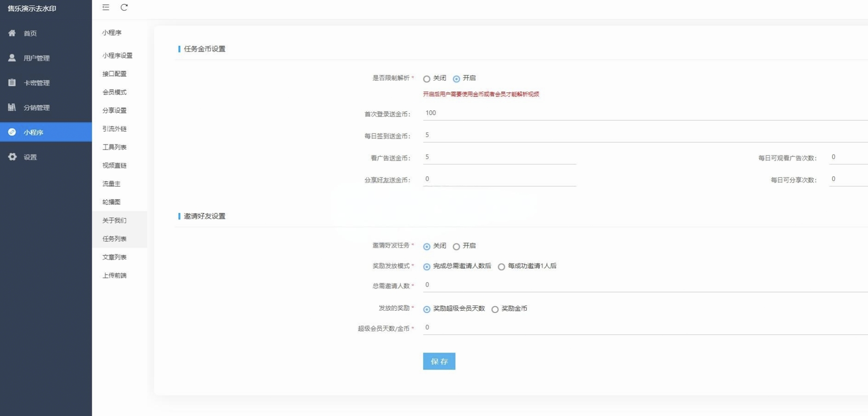The width and height of the screenshot is (868, 416).
Task: Click the user icon beside 用户管理
Action: pos(12,58)
